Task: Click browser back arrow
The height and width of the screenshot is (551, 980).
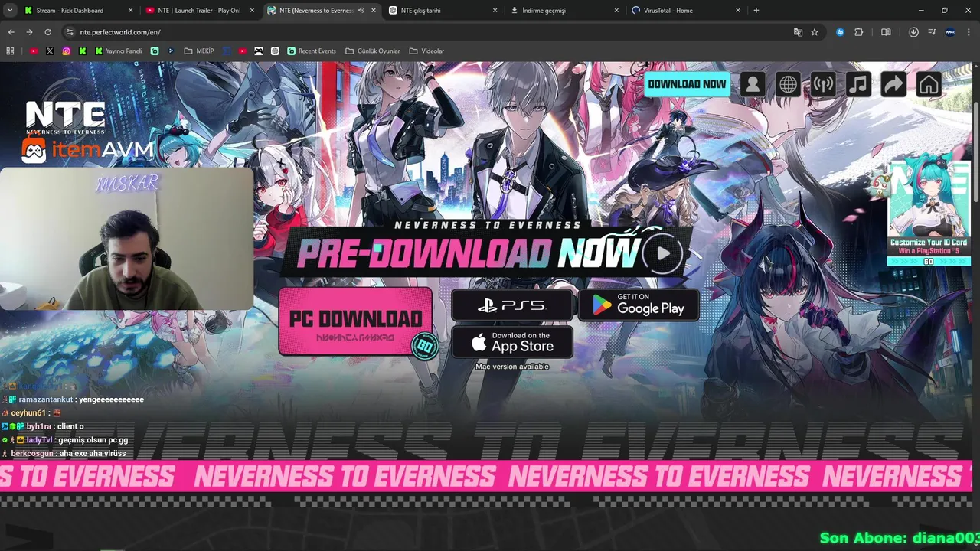Action: tap(11, 32)
